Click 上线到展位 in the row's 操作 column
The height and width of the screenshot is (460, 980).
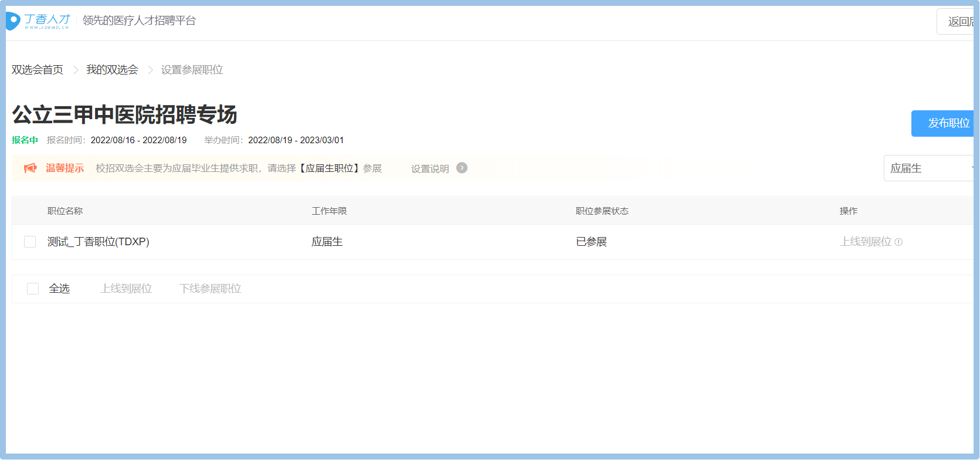coord(865,242)
